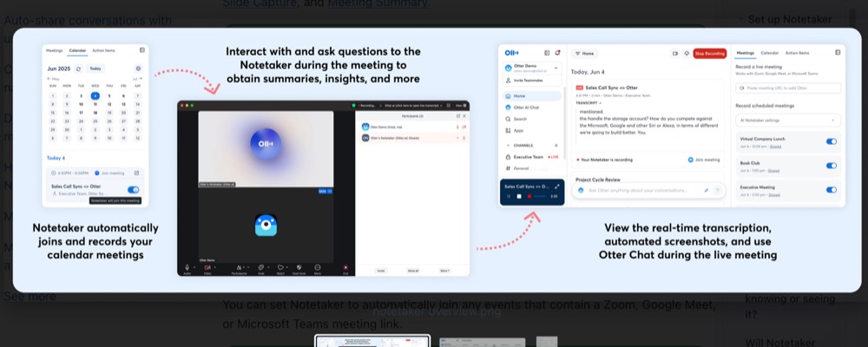Click Mute all in Participants panel
Image resolution: width=868 pixels, height=347 pixels.
[413, 271]
